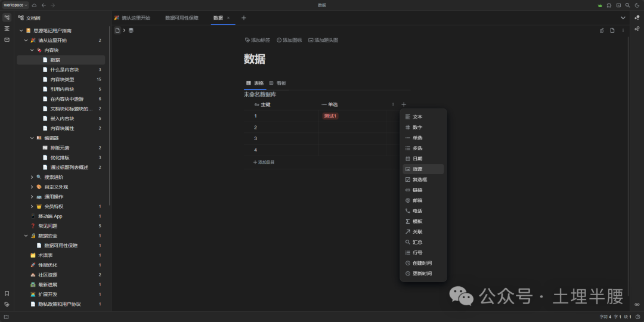
Task: Choose 关联 column type
Action: [x=423, y=231]
